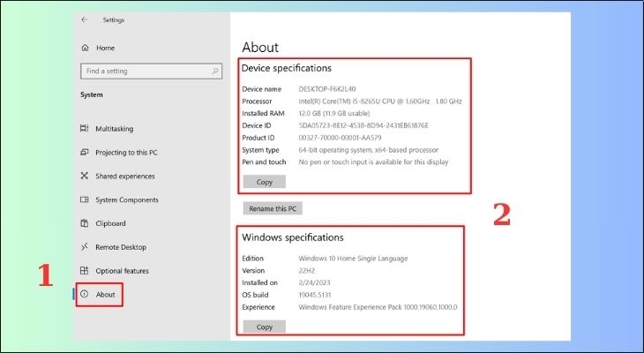Copy the Windows specifications
The width and height of the screenshot is (644, 353).
coord(264,327)
